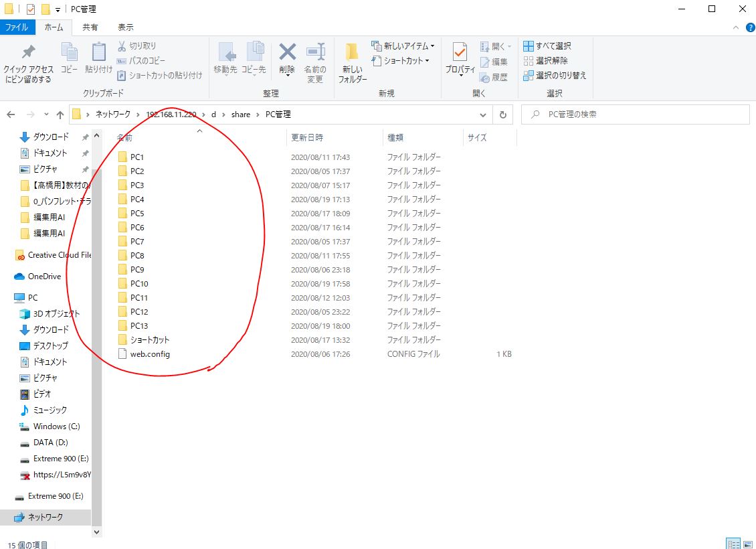Viewport: 756px width, 549px height.
Task: Select the PC10 folder
Action: click(x=139, y=283)
